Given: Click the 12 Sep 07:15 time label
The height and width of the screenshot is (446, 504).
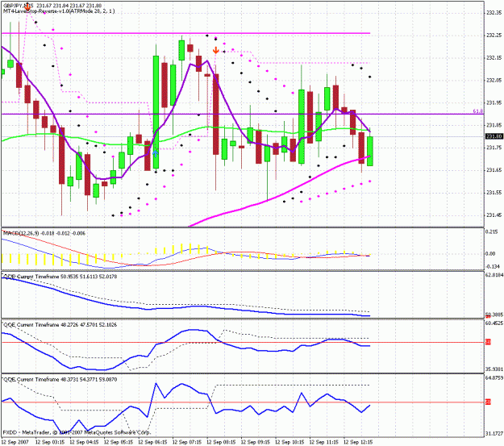Looking at the screenshot, I should (187, 442).
